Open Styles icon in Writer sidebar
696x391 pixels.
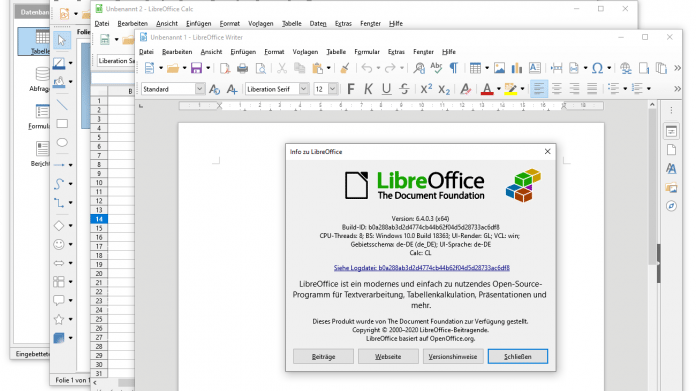pyautogui.click(x=671, y=169)
